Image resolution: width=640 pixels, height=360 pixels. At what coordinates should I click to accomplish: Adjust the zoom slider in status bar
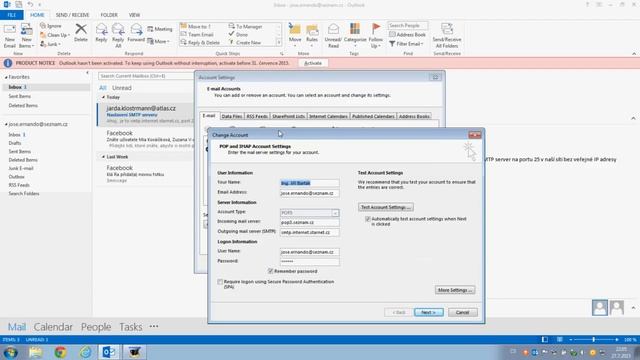(593, 340)
